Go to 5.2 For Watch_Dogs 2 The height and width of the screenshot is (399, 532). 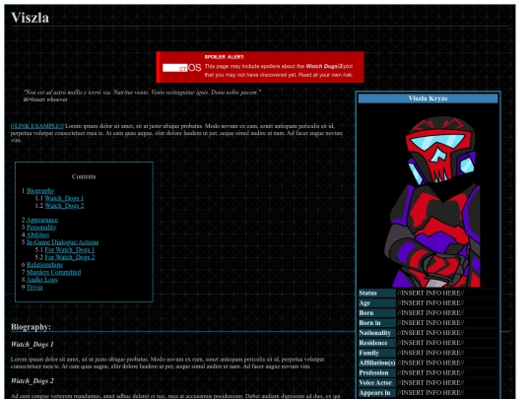(x=70, y=257)
